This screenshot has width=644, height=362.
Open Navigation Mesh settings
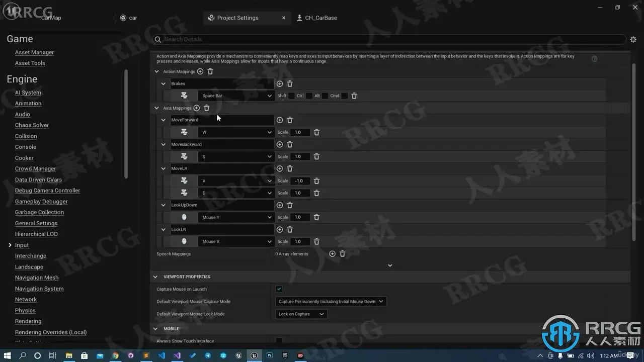click(x=37, y=278)
